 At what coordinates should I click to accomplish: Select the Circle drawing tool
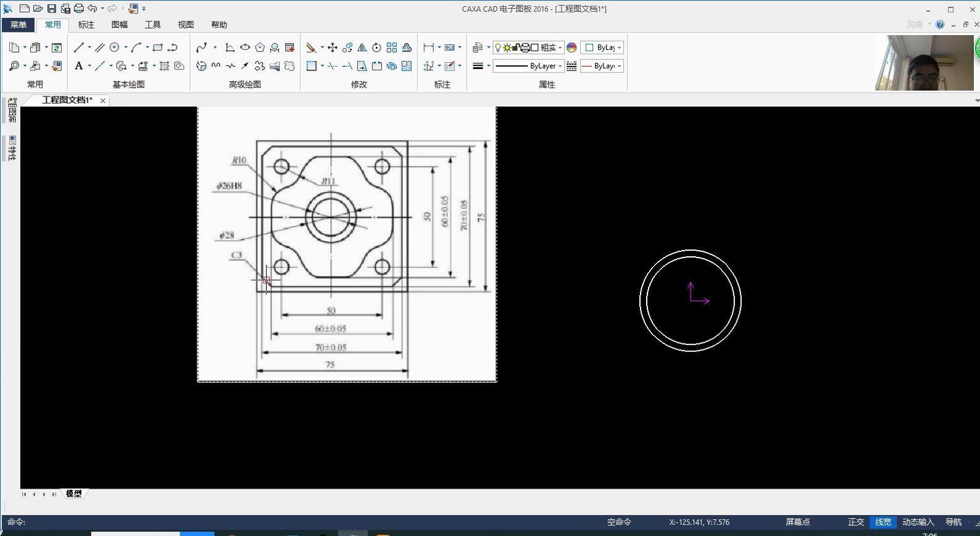click(x=115, y=48)
